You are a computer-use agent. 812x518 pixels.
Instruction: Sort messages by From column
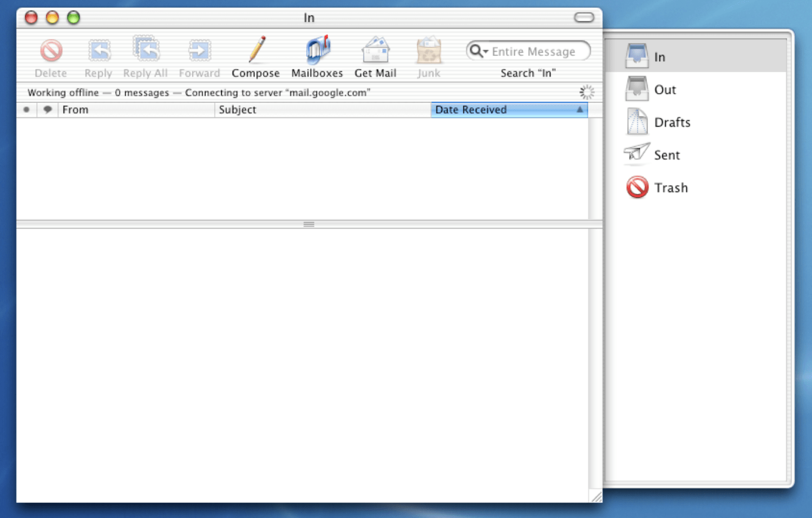coord(136,110)
